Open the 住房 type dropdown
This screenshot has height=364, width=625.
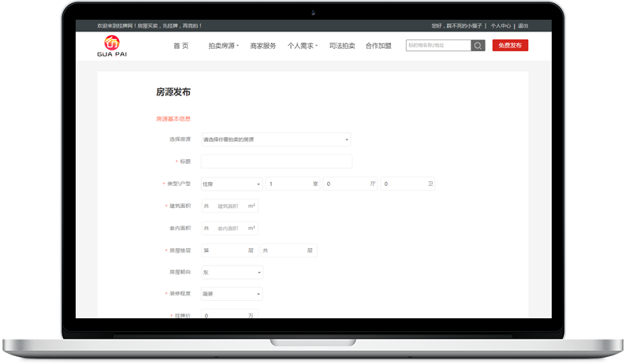(x=232, y=184)
